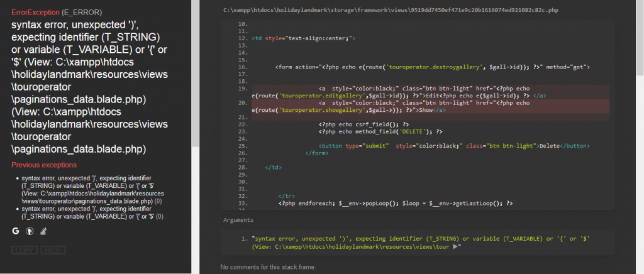Click the 'No comments for this stack frame' text
The height and width of the screenshot is (274, 644).
coord(268,267)
